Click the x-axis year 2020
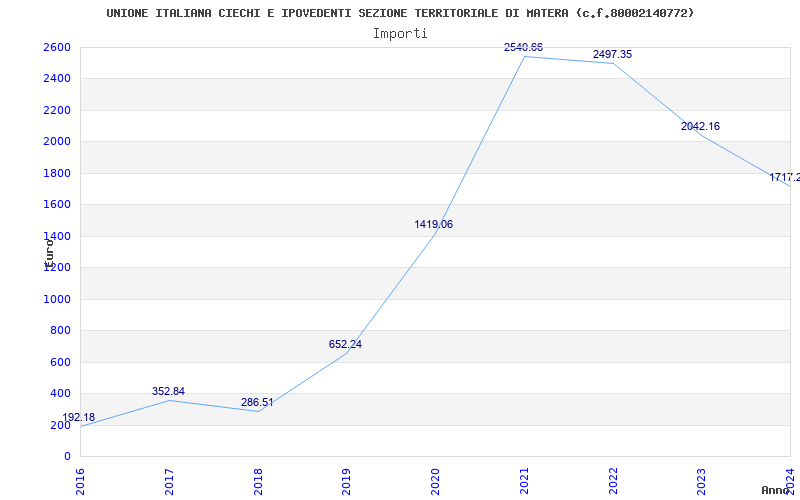 pos(435,481)
